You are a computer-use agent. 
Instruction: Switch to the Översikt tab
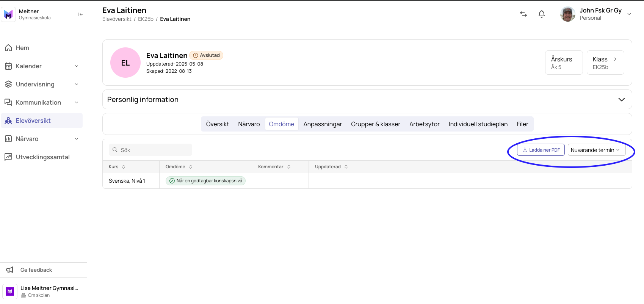[x=218, y=124]
